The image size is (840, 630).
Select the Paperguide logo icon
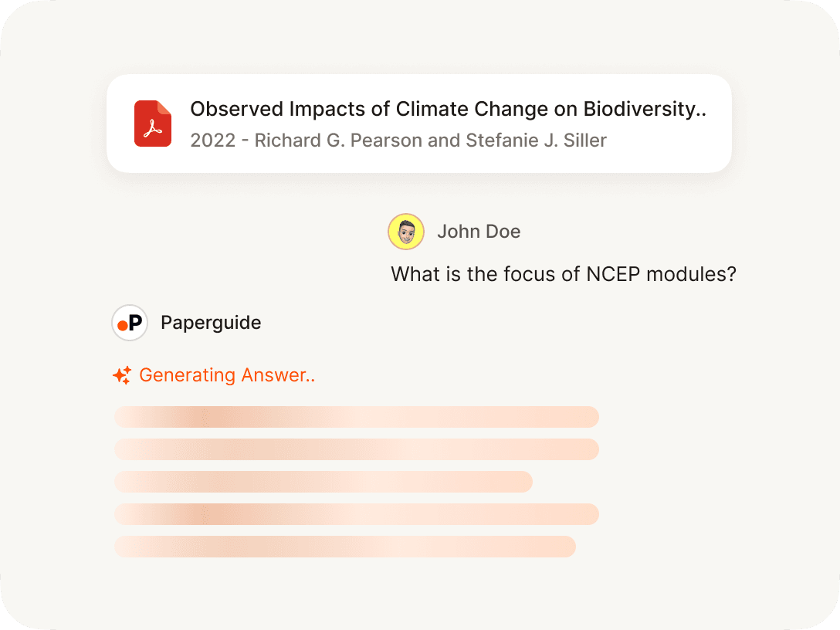129,323
